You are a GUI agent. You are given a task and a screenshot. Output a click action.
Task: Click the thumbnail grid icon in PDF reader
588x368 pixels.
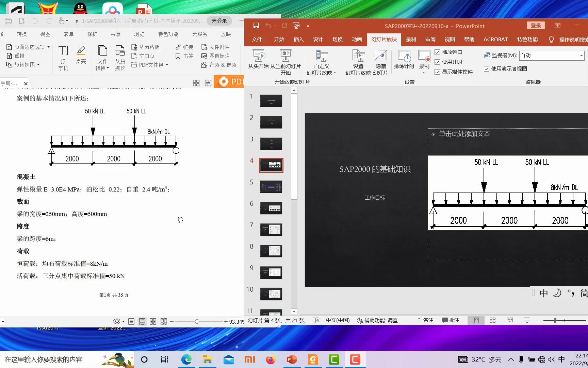click(196, 83)
